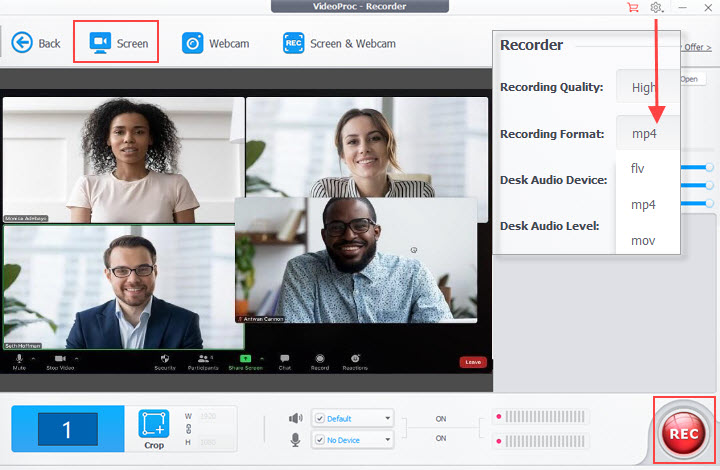Start recording with the red REC button

coord(684,433)
